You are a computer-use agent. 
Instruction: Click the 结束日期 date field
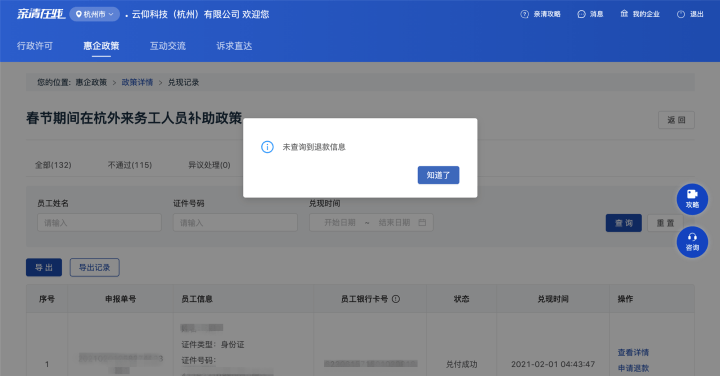[394, 223]
